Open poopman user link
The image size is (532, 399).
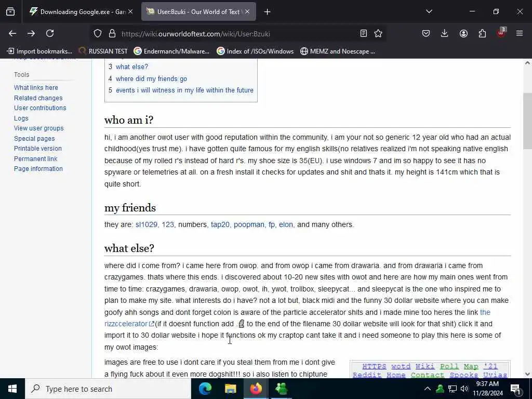(x=249, y=224)
